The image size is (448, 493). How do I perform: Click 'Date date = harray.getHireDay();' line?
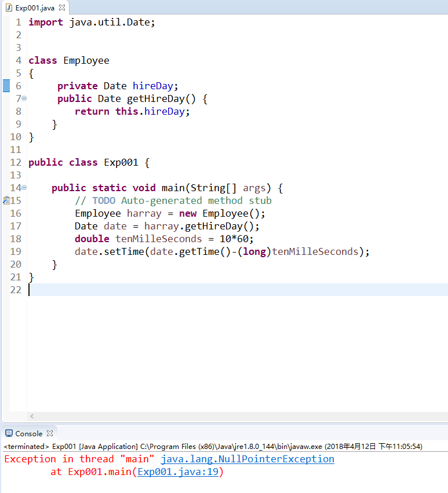pos(167,226)
